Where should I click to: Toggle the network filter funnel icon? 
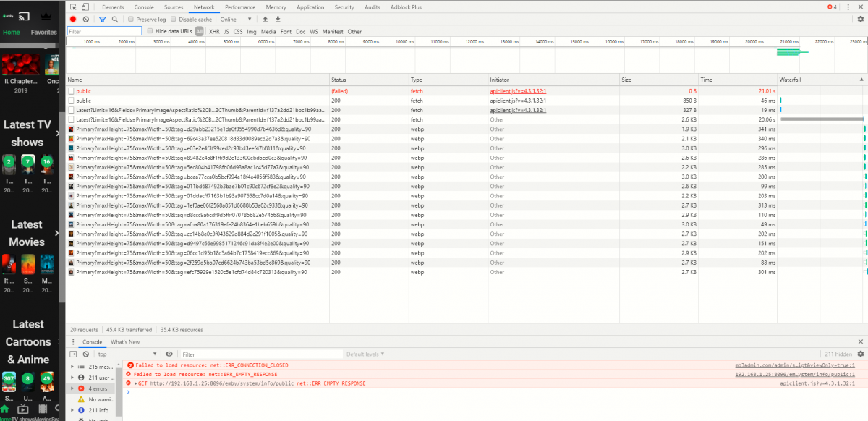(102, 20)
